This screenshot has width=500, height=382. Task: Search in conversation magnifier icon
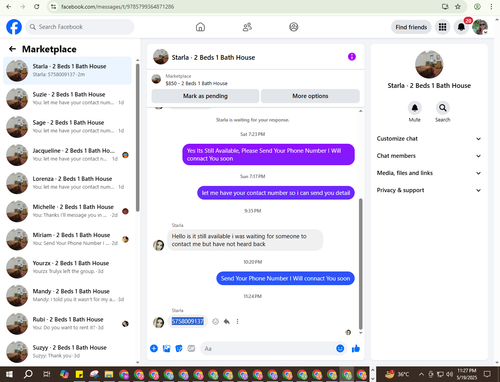coord(443,108)
